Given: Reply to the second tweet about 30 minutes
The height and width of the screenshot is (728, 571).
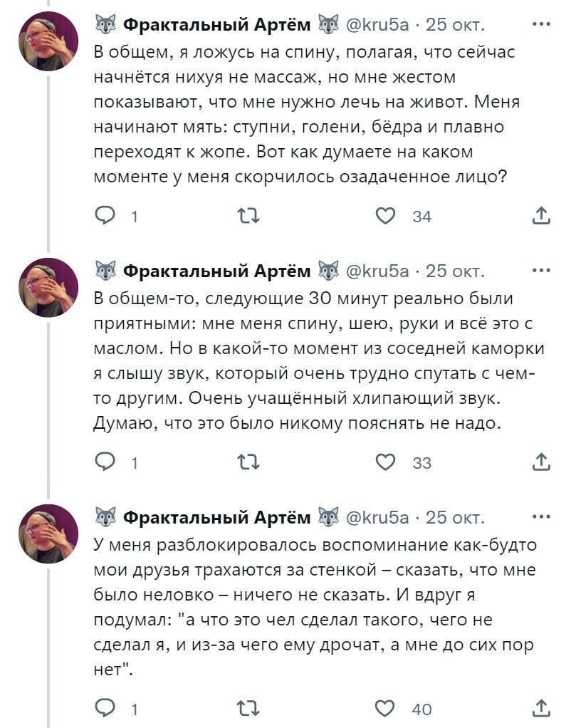Looking at the screenshot, I should tap(105, 462).
